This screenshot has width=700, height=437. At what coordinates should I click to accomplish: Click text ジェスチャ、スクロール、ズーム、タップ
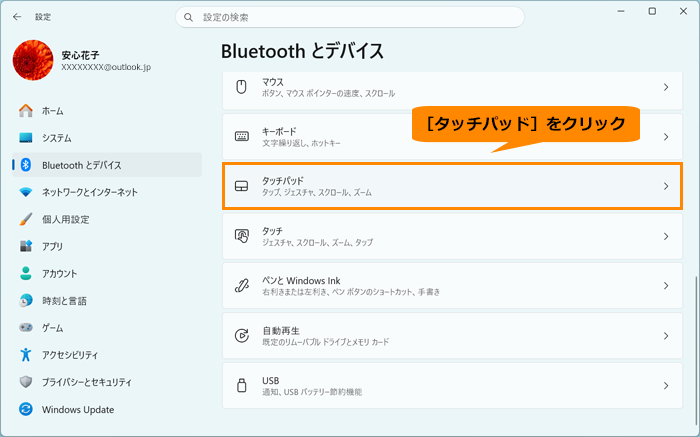(x=317, y=243)
